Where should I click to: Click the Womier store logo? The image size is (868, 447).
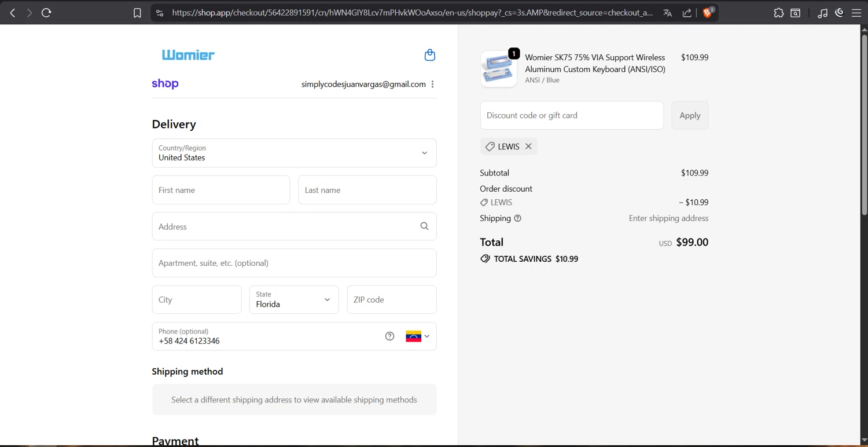(188, 55)
